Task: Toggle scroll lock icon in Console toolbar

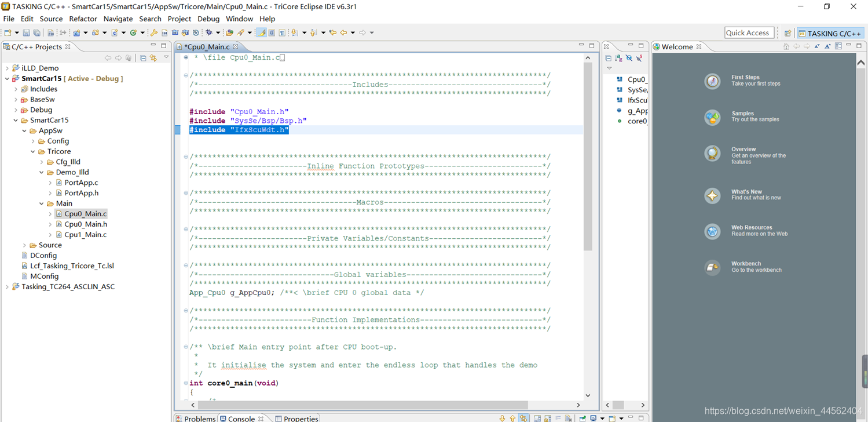Action: point(547,419)
